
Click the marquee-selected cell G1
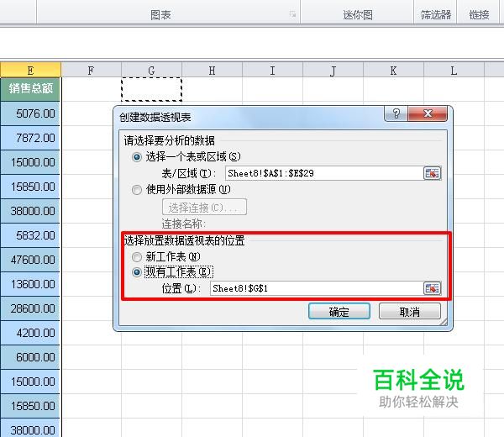151,89
